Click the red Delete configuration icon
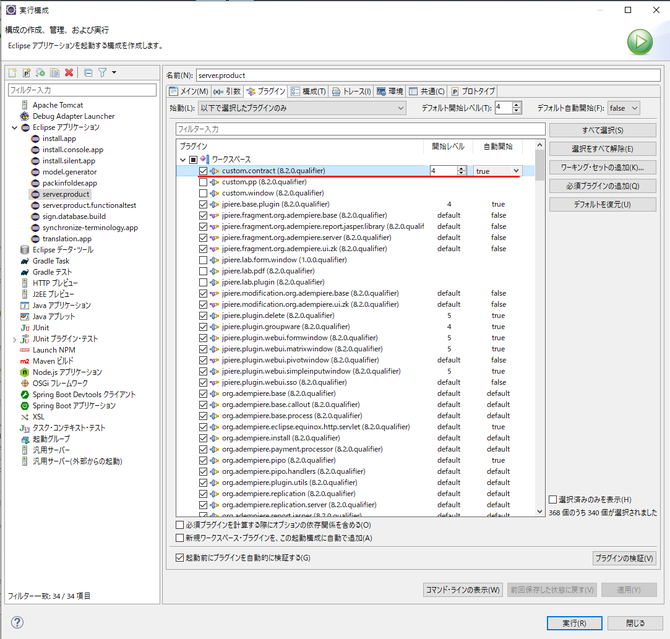The image size is (670, 639). [x=69, y=73]
